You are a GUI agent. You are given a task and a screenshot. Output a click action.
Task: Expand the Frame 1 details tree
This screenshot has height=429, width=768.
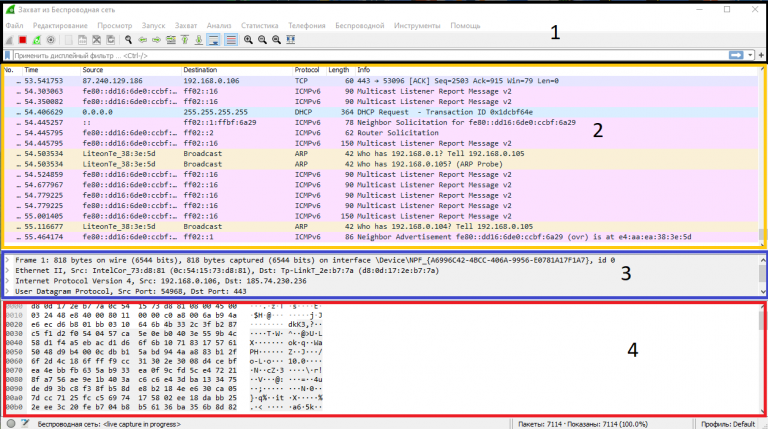coord(7,260)
